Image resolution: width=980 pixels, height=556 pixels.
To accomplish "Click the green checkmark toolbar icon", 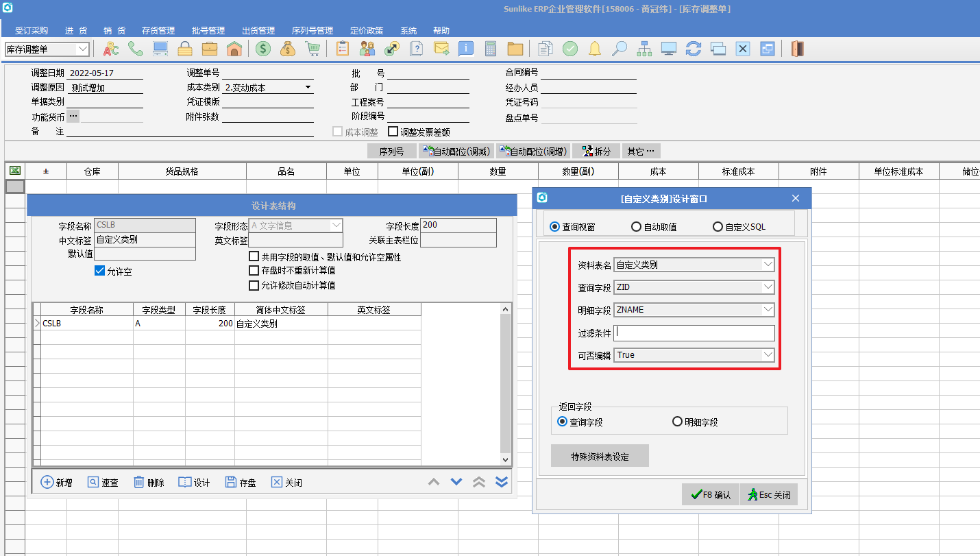I will point(570,49).
